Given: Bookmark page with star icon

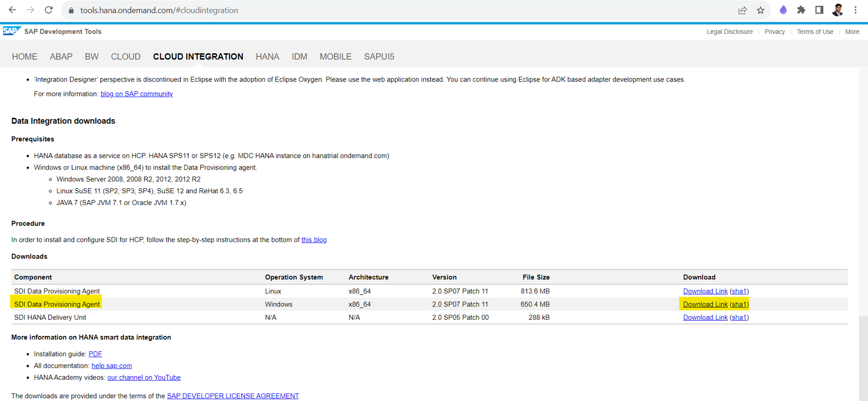Looking at the screenshot, I should click(x=760, y=10).
